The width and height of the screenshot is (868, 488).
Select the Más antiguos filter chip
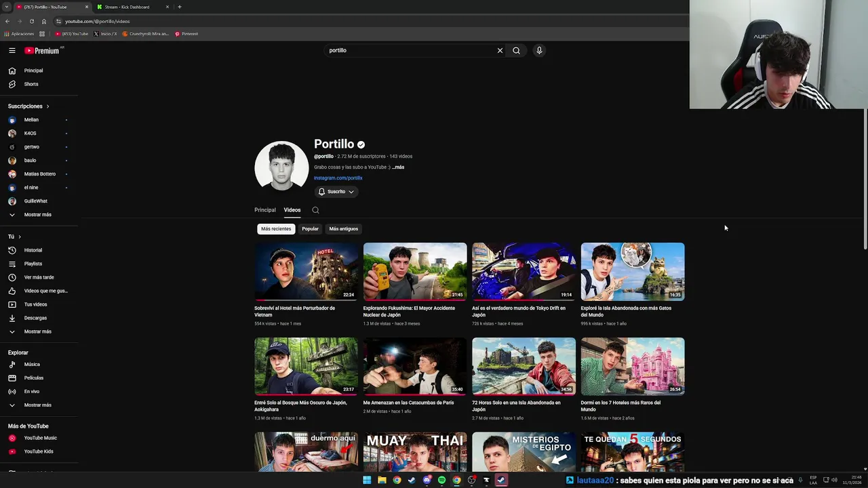pyautogui.click(x=344, y=229)
